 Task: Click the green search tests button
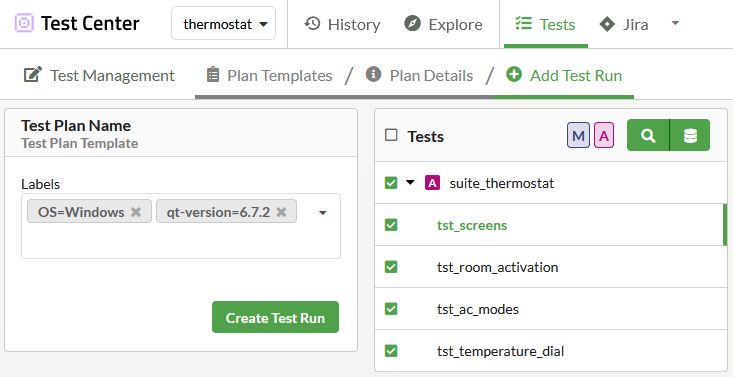[x=648, y=135]
